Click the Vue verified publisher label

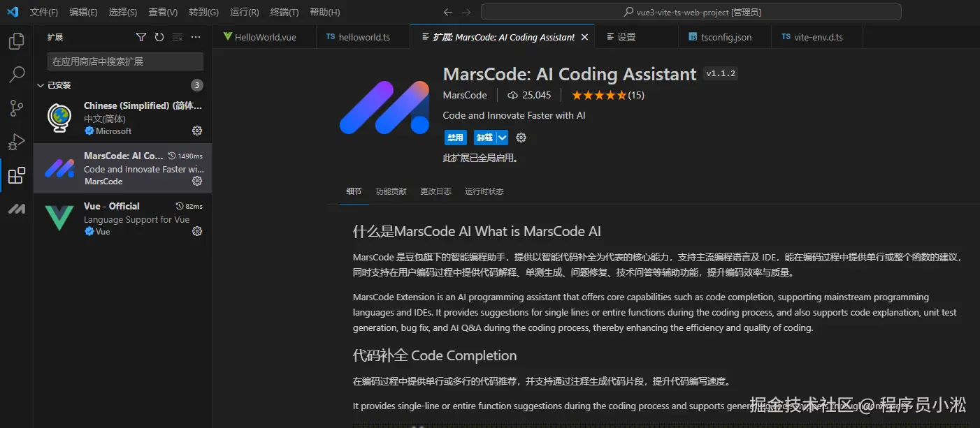97,232
